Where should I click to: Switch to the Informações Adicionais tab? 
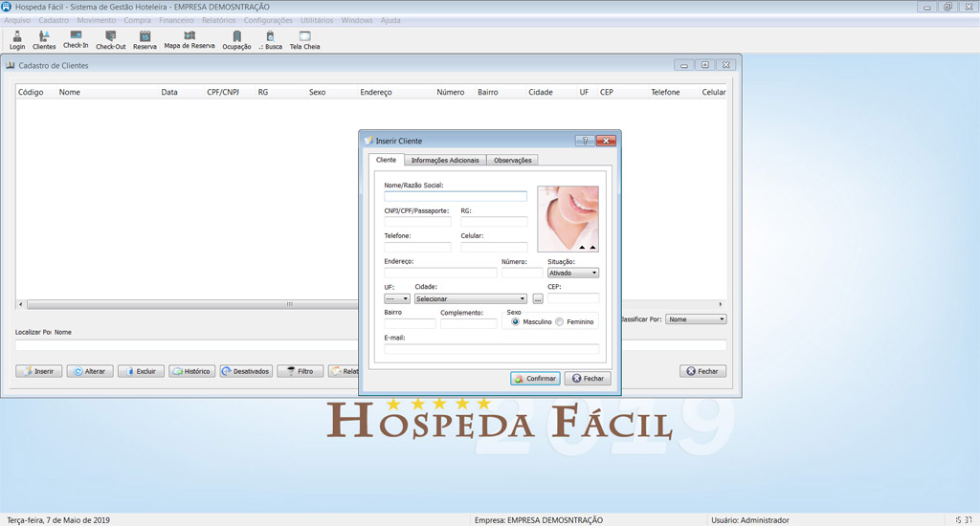[x=445, y=161]
